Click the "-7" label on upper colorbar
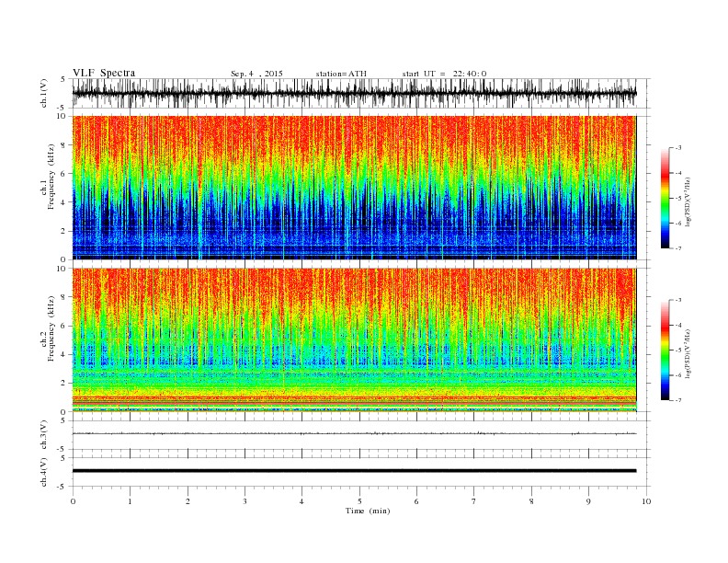The image size is (728, 563). (x=677, y=248)
